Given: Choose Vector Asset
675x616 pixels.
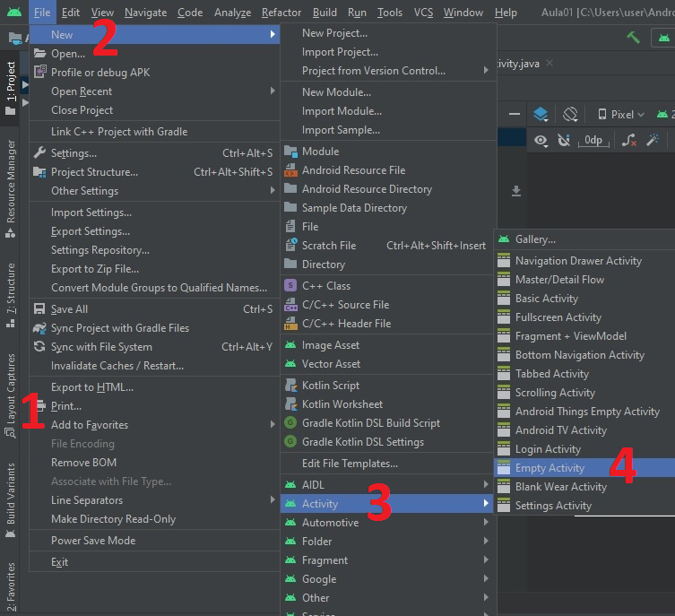Looking at the screenshot, I should point(387,364).
